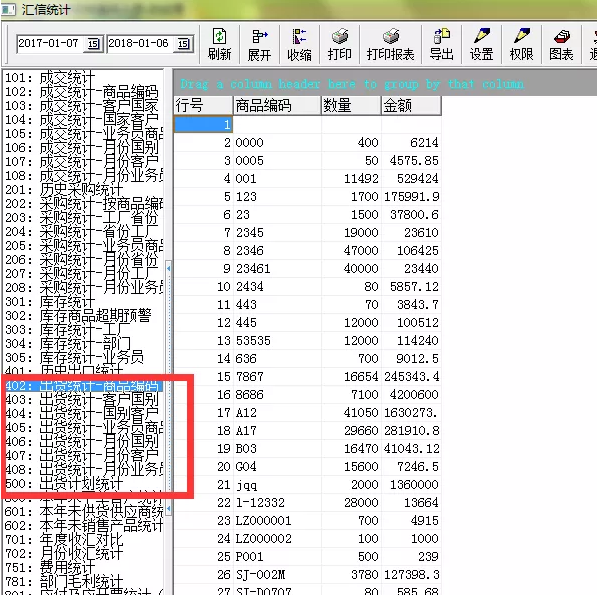The image size is (598, 597).
Task: Click the 收缩 collapse icon
Action: pyautogui.click(x=299, y=44)
